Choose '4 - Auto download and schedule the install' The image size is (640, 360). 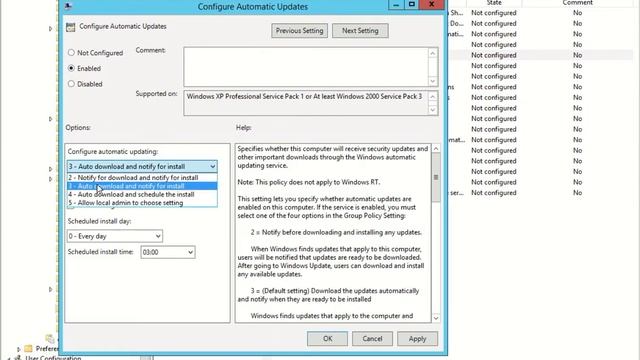tap(142, 194)
